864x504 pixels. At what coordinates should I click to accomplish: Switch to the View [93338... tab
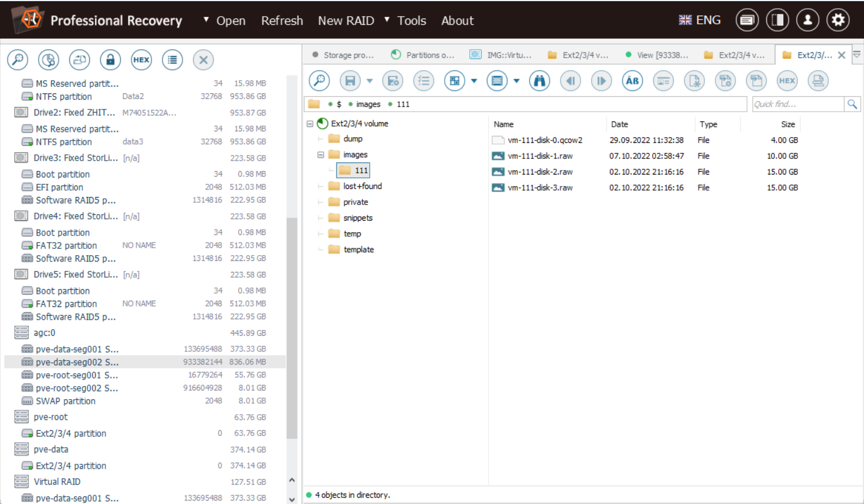[x=657, y=55]
